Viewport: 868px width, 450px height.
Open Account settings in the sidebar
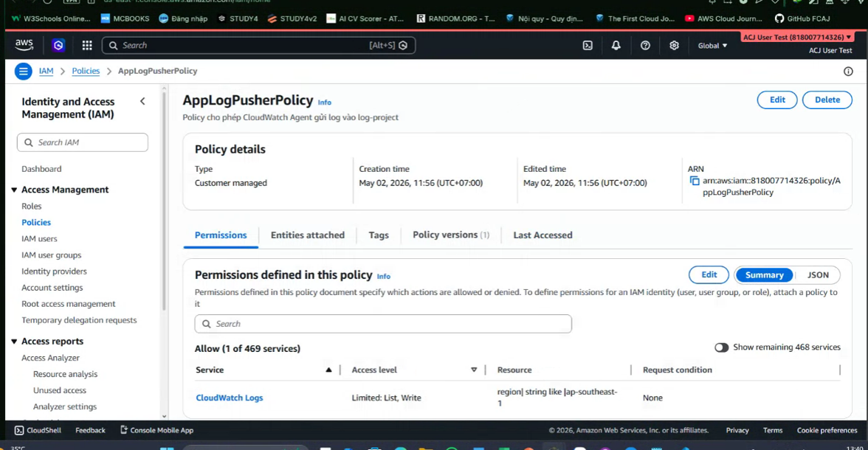52,288
